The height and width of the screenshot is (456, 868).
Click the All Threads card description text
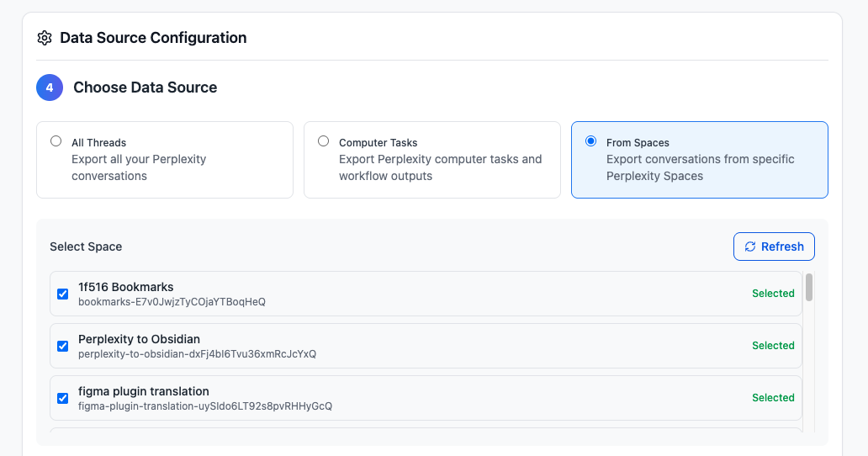point(139,167)
